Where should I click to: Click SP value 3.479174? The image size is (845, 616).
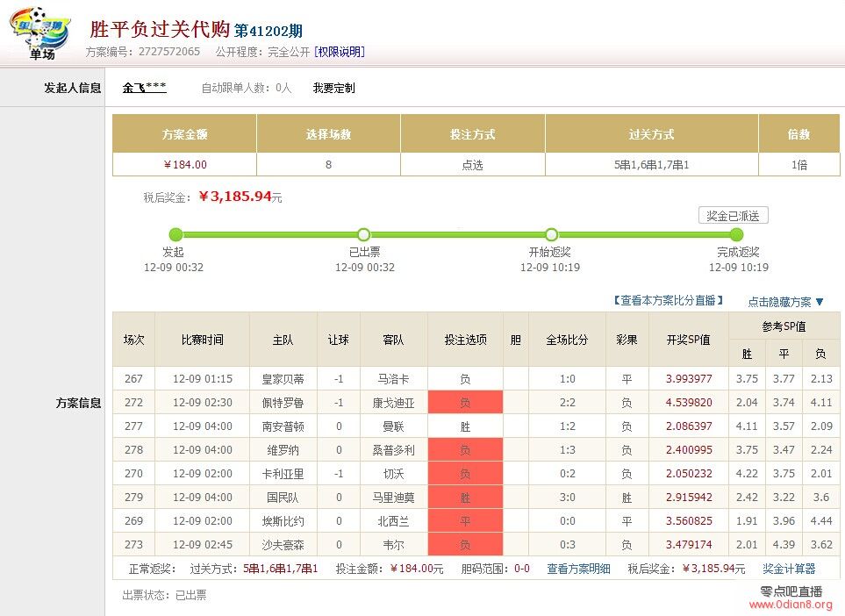(x=689, y=545)
